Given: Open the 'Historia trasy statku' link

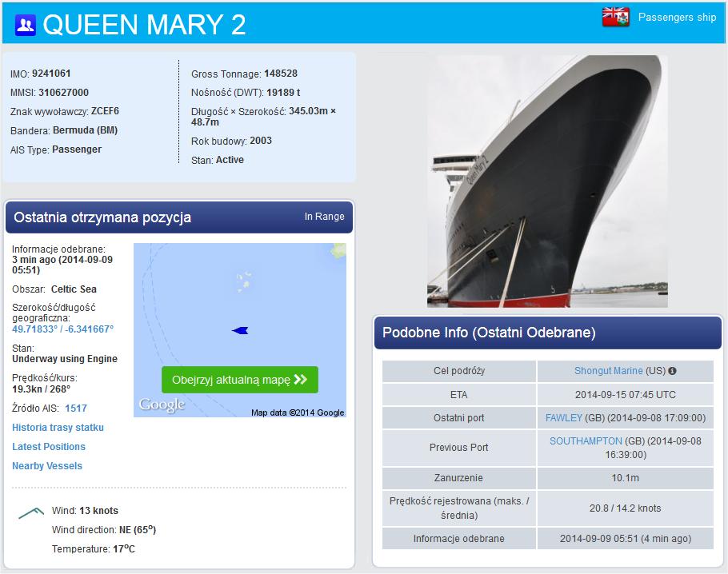Looking at the screenshot, I should (58, 428).
